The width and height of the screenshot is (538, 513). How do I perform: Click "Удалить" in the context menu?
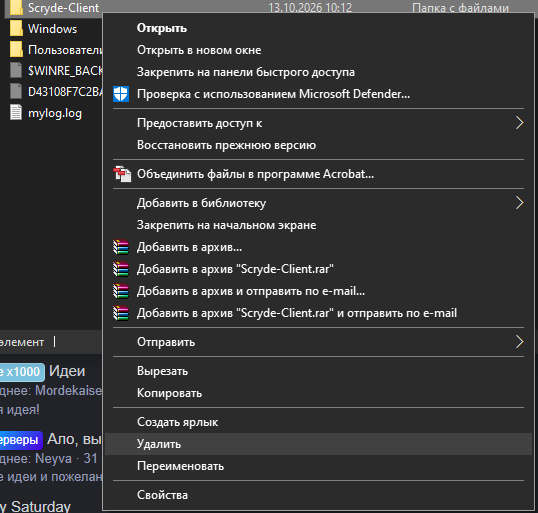pos(318,444)
